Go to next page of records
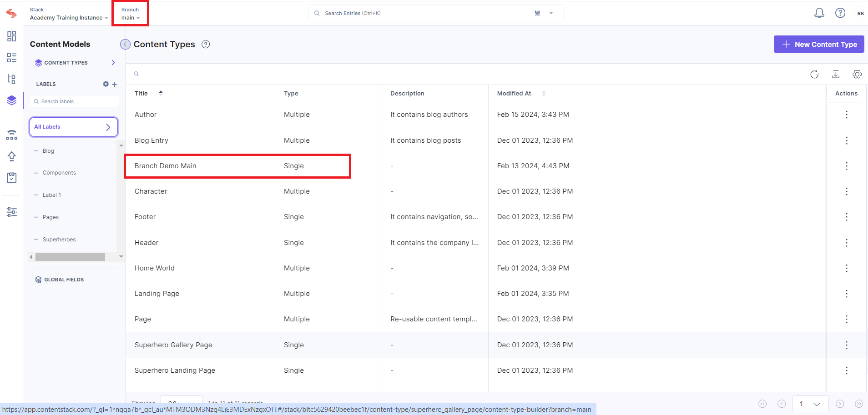 click(840, 404)
